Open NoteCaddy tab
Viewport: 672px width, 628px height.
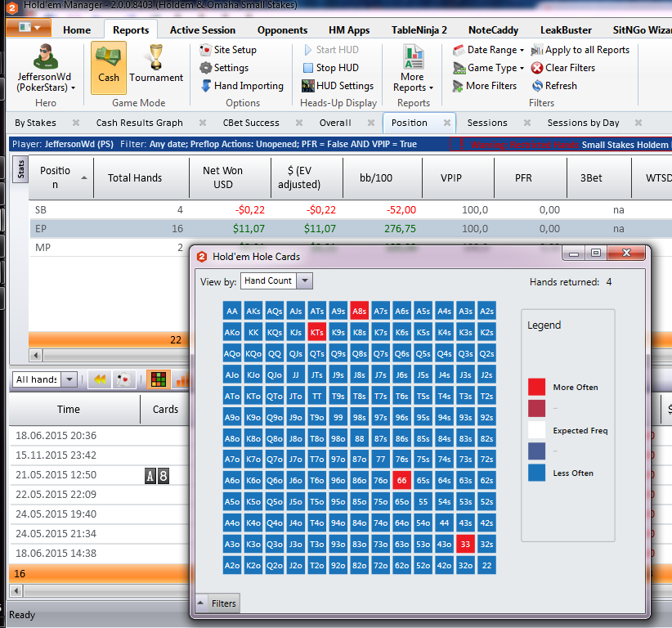click(493, 30)
